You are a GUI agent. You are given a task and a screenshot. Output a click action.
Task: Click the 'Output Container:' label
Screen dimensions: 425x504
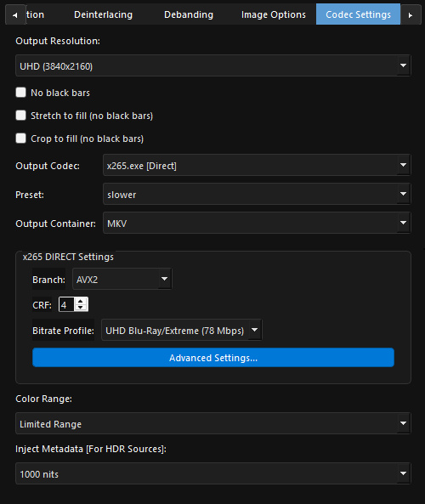coord(55,224)
